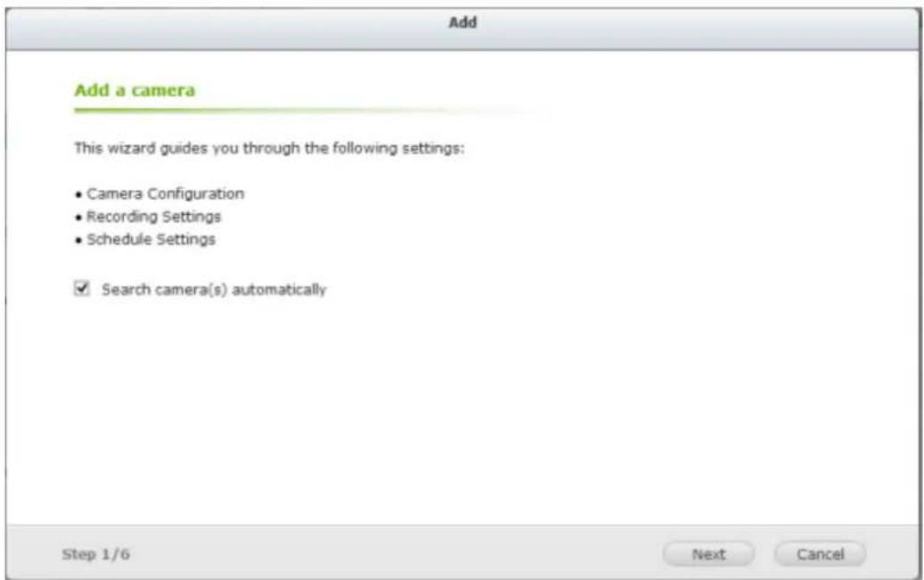Click the bullet beside Recording Settings
The image size is (924, 580).
78,218
